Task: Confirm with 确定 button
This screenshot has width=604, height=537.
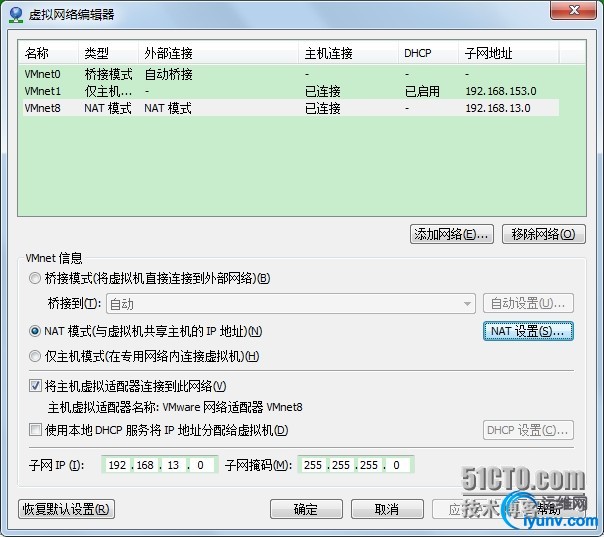Action: pos(306,509)
